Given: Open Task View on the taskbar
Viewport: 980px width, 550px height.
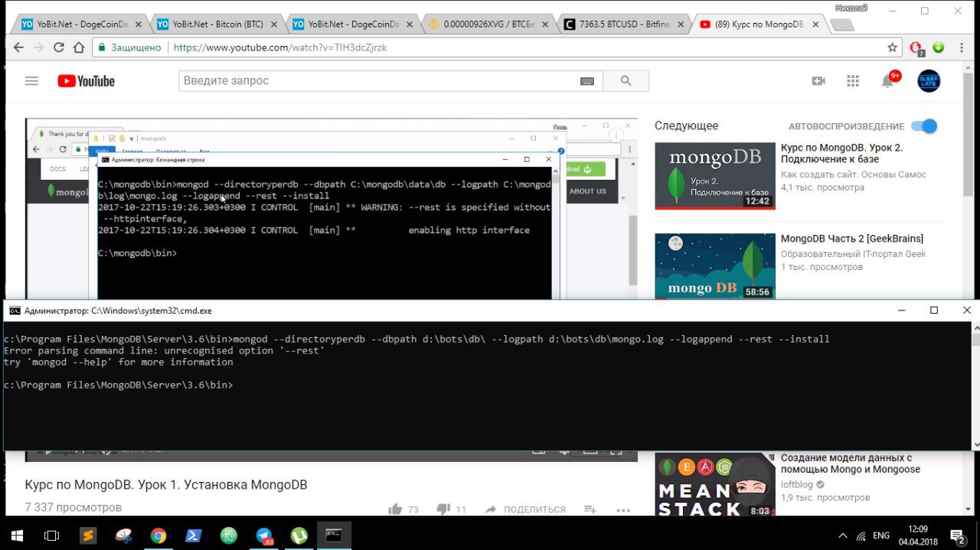Looking at the screenshot, I should (x=51, y=535).
